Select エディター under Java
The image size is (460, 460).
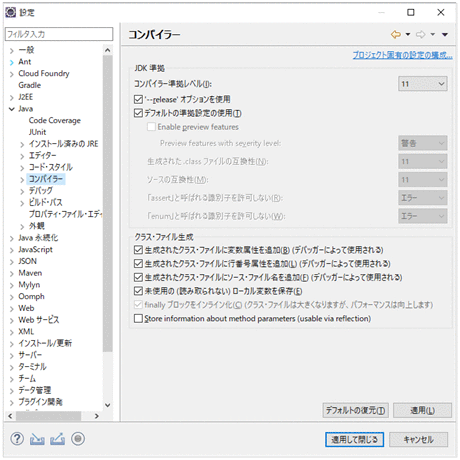42,155
